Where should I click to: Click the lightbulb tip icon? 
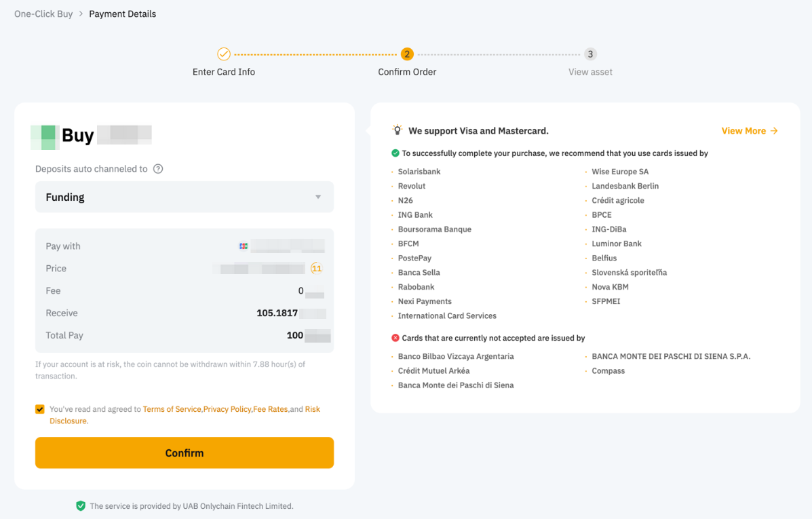point(398,130)
